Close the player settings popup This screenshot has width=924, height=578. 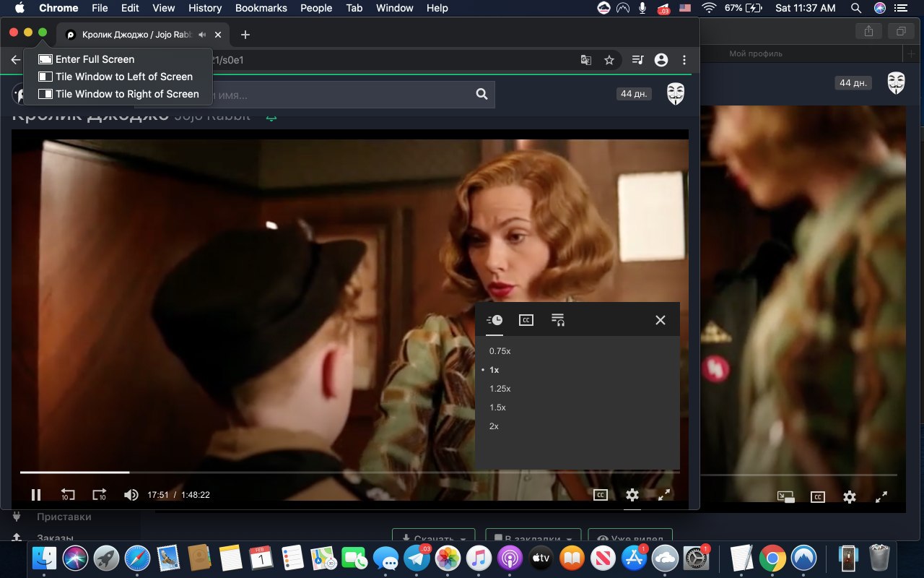click(x=660, y=320)
